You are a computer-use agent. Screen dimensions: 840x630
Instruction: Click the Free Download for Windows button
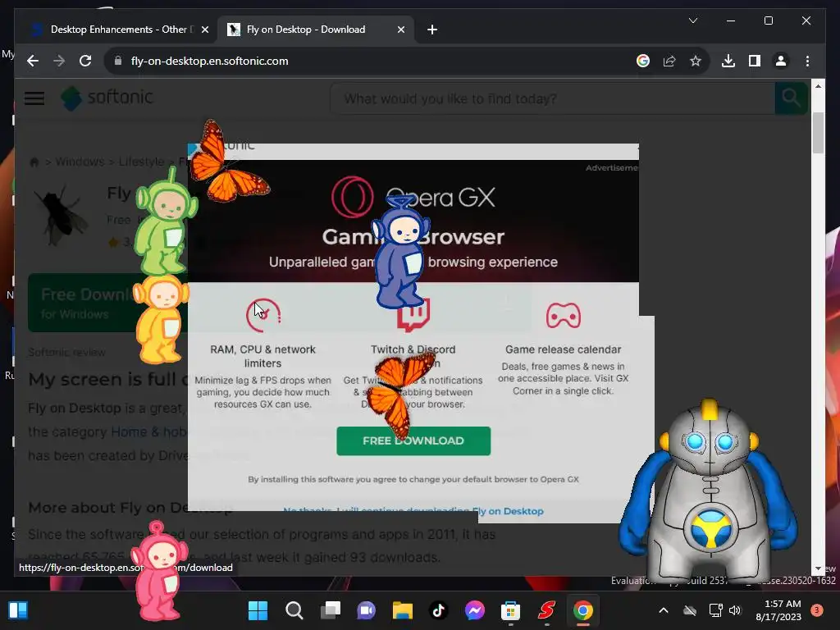click(107, 303)
